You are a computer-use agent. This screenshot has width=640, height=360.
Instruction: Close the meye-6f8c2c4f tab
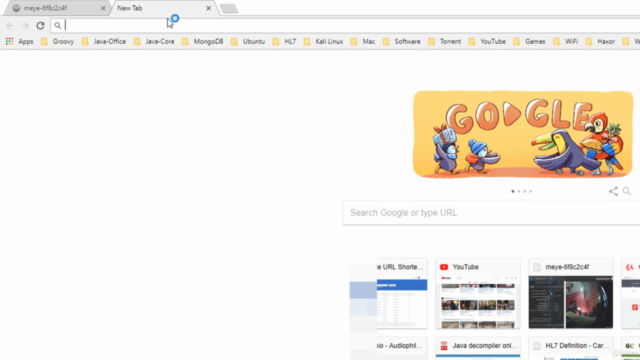tap(103, 8)
